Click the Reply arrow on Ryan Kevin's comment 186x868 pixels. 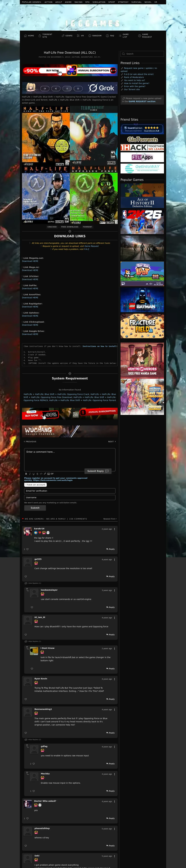pos(110,699)
